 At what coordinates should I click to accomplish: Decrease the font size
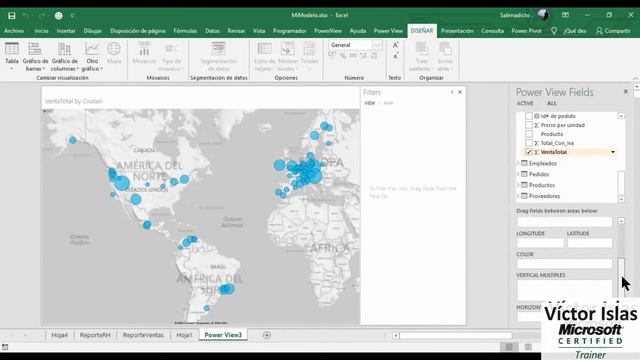pos(395,56)
